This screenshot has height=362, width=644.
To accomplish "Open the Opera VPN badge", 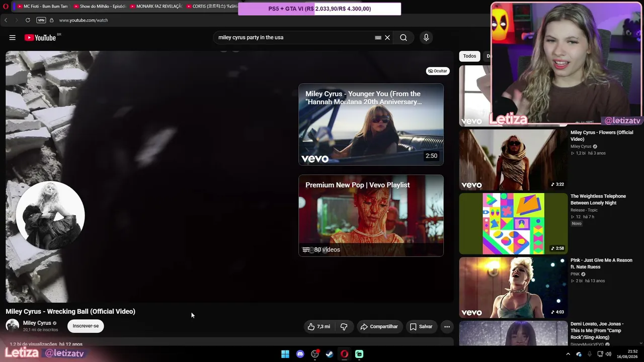I will point(41,20).
